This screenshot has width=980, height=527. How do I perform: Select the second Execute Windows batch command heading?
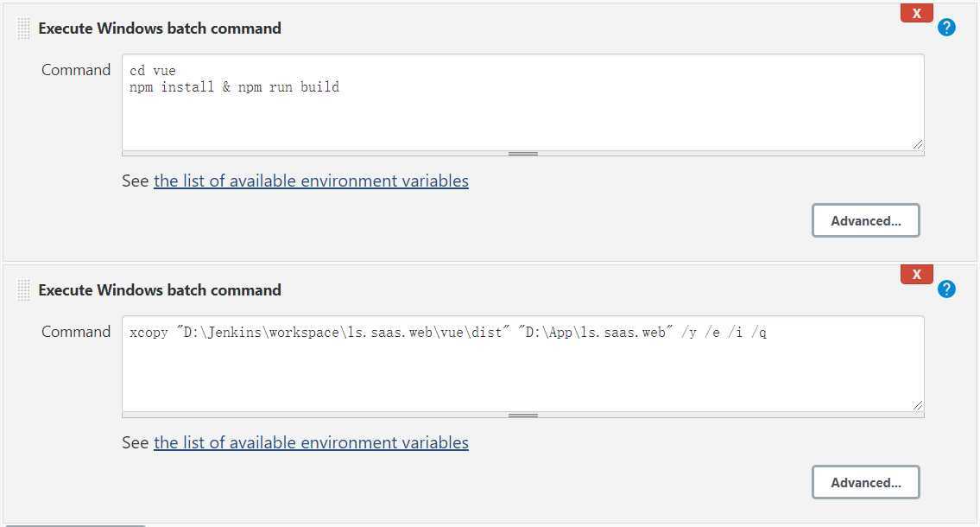pyautogui.click(x=160, y=290)
